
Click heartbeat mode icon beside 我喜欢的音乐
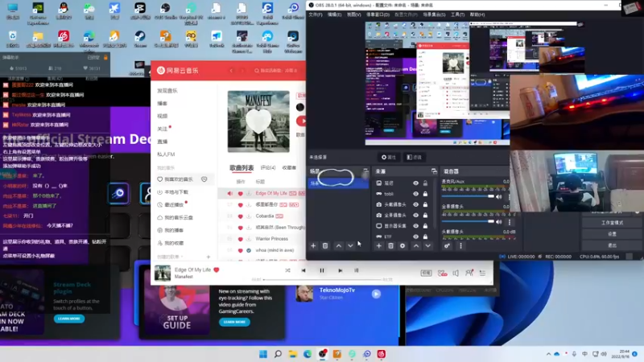(204, 179)
